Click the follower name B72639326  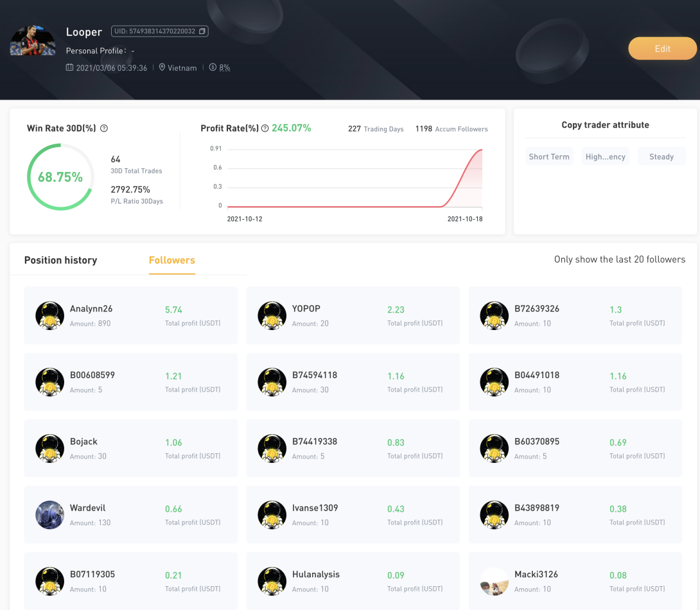(x=537, y=309)
